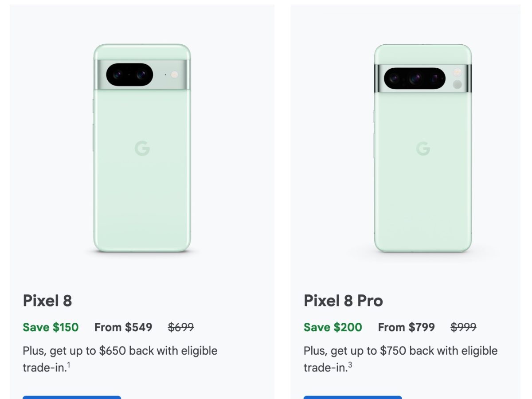Click the green Save $200 label
This screenshot has width=532, height=399.
[x=332, y=327]
